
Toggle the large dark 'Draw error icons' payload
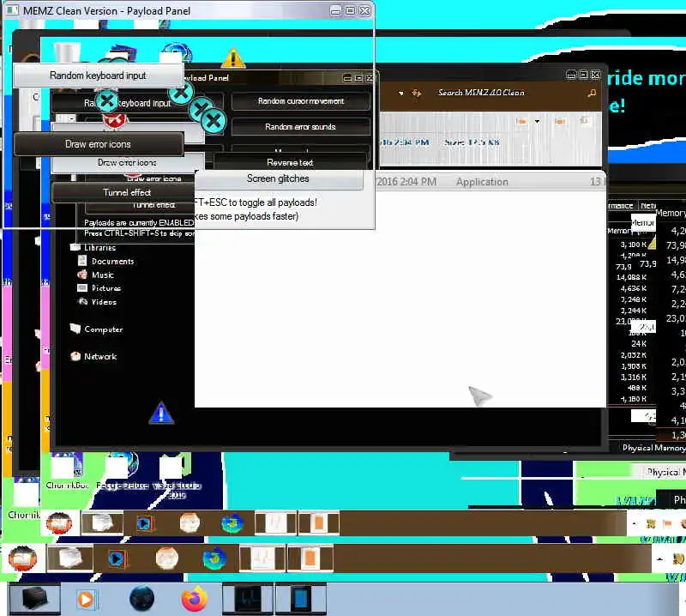(x=99, y=144)
